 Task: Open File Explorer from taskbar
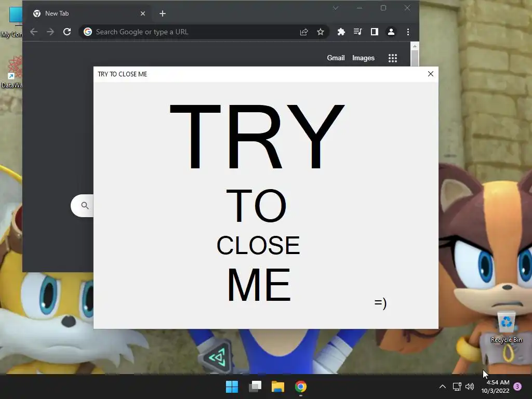(278, 387)
